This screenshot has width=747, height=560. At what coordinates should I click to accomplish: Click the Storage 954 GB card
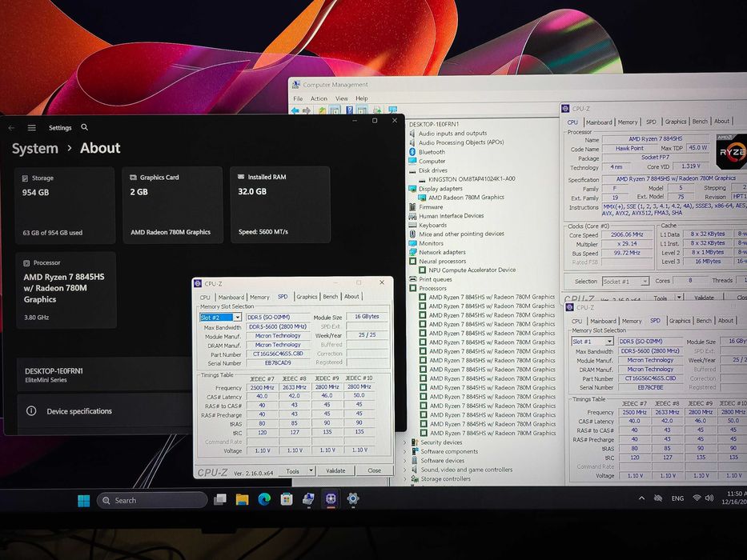(65, 206)
